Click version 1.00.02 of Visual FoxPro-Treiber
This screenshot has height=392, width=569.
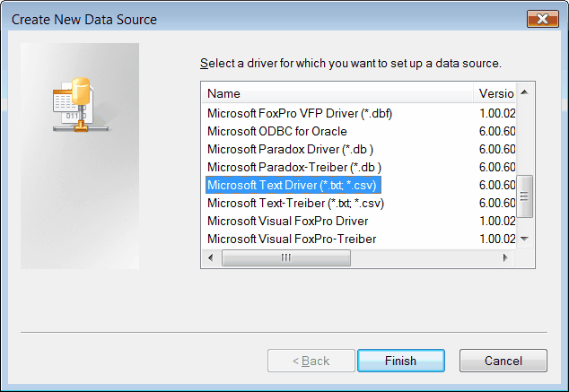point(497,239)
